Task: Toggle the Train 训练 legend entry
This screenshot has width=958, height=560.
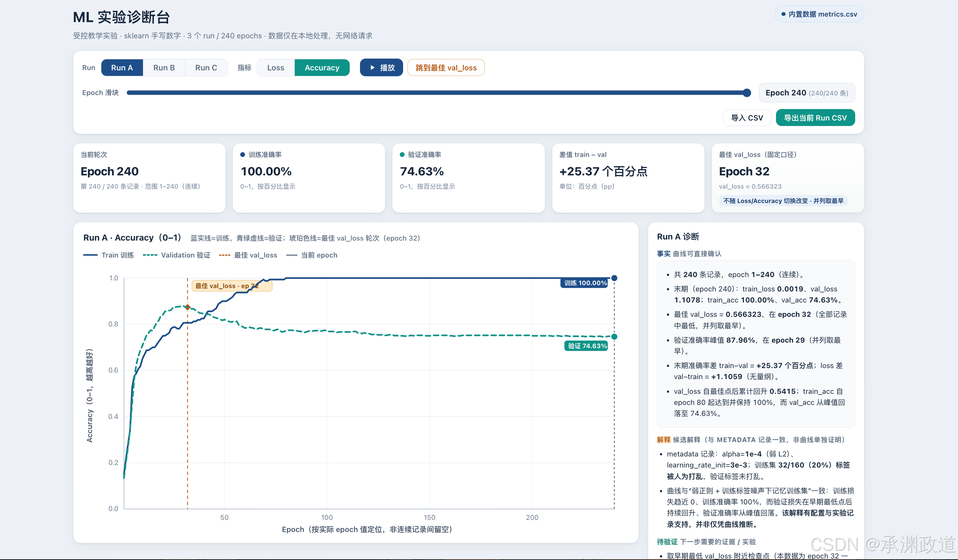Action: pyautogui.click(x=109, y=255)
